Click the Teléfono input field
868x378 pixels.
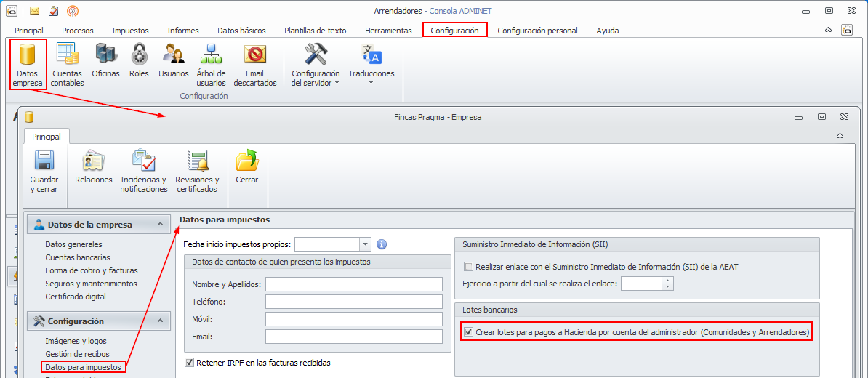click(354, 302)
